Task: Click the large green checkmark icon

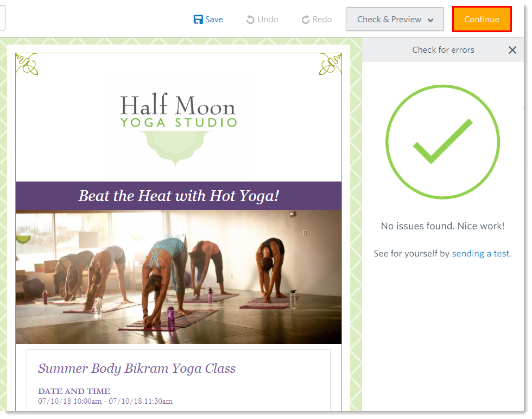Action: [442, 142]
